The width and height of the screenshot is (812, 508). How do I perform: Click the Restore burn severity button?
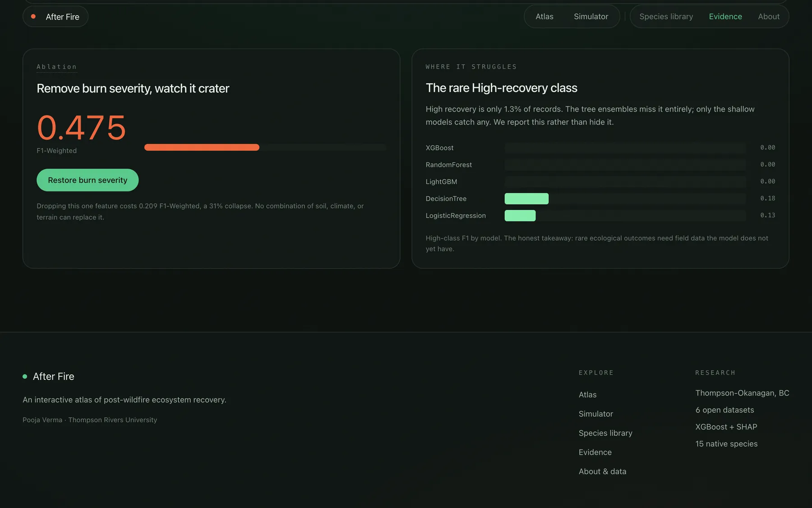click(88, 180)
